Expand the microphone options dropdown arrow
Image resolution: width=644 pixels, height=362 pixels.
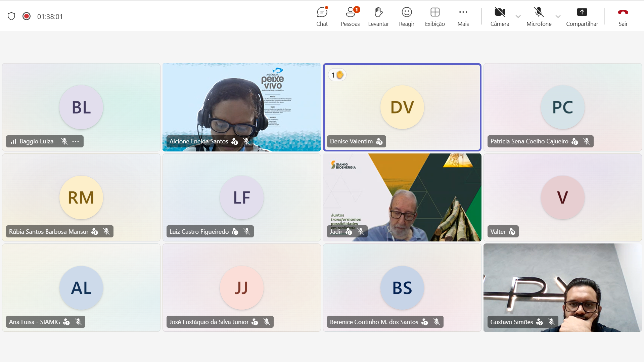(558, 16)
